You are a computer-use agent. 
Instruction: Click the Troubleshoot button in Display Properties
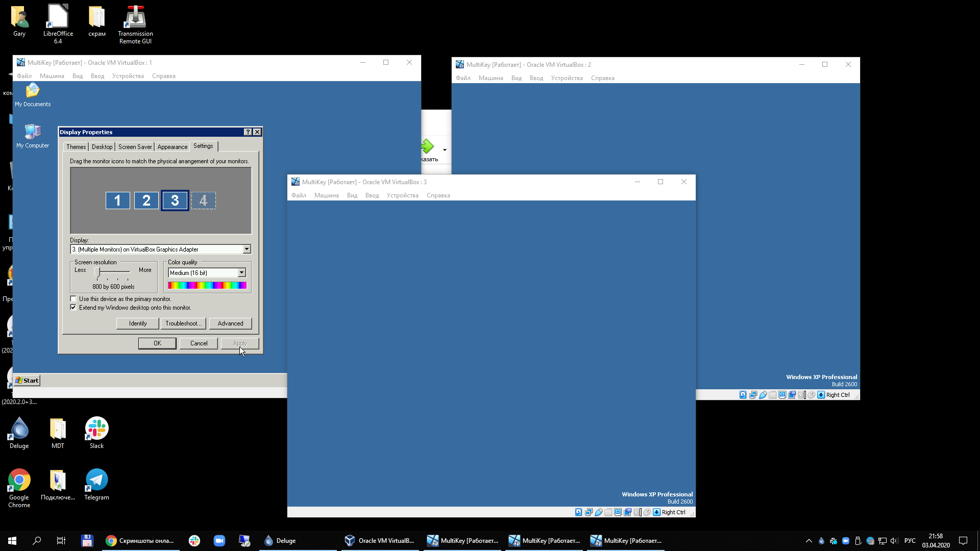point(183,323)
